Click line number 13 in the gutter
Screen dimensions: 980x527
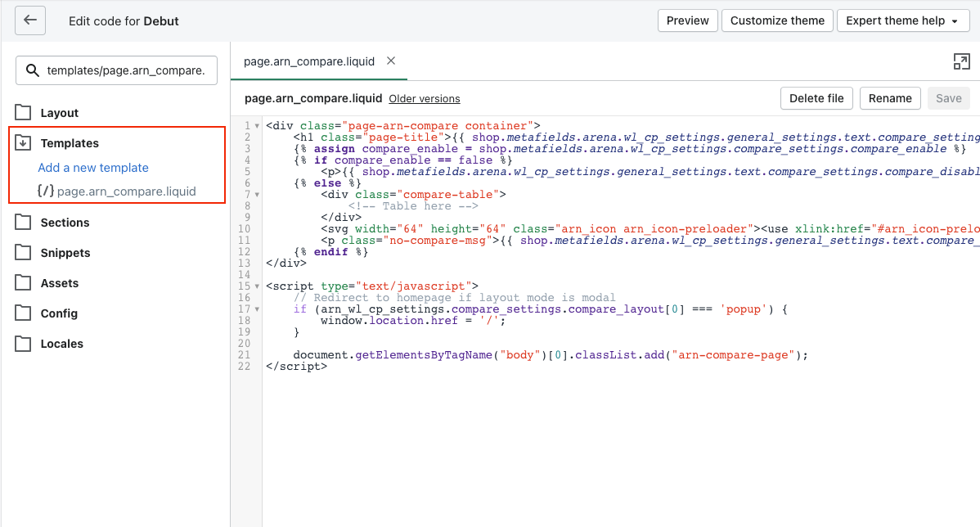tap(245, 263)
